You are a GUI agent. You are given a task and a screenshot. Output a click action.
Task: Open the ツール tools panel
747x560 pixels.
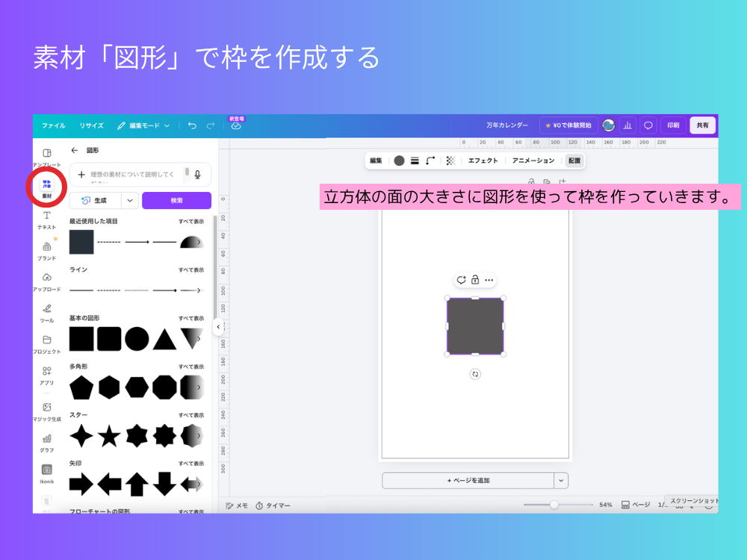tap(46, 313)
